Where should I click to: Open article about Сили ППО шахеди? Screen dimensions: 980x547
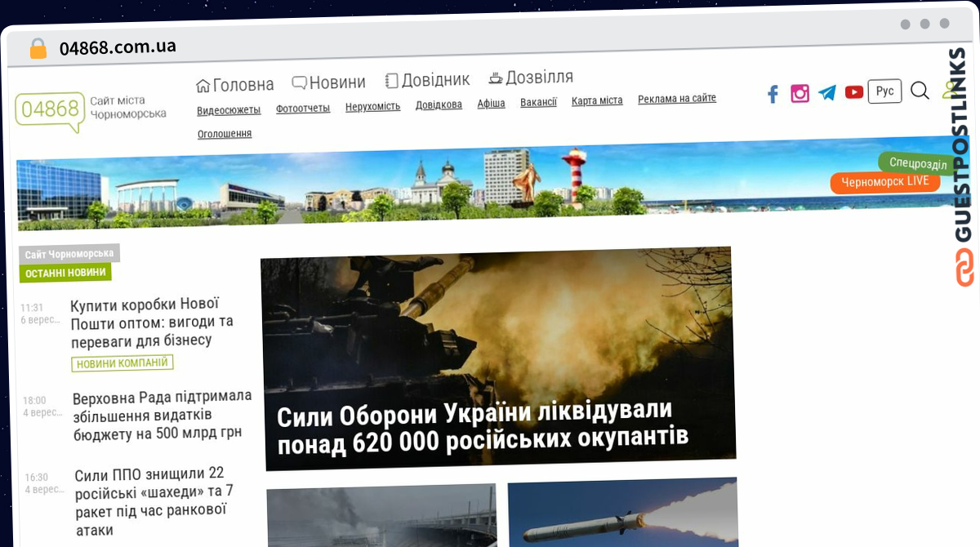(x=154, y=501)
